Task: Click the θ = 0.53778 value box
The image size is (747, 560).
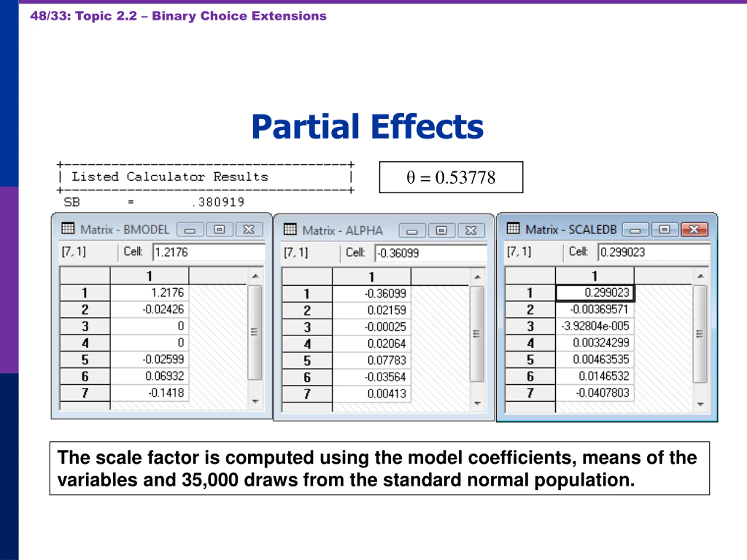Action: pyautogui.click(x=451, y=177)
